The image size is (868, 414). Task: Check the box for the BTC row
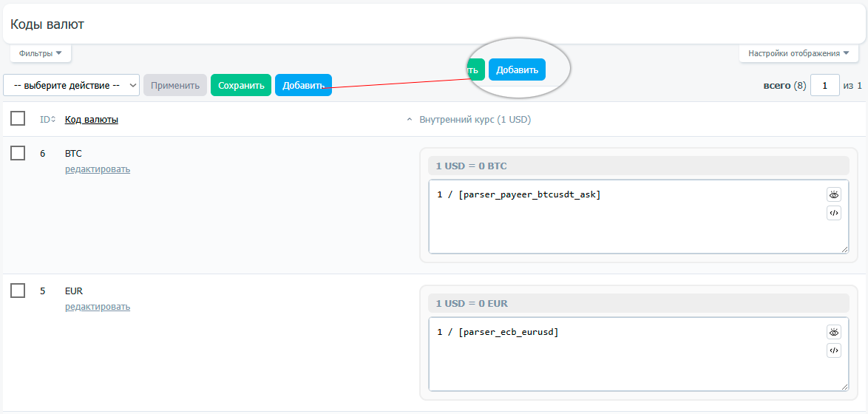click(18, 153)
